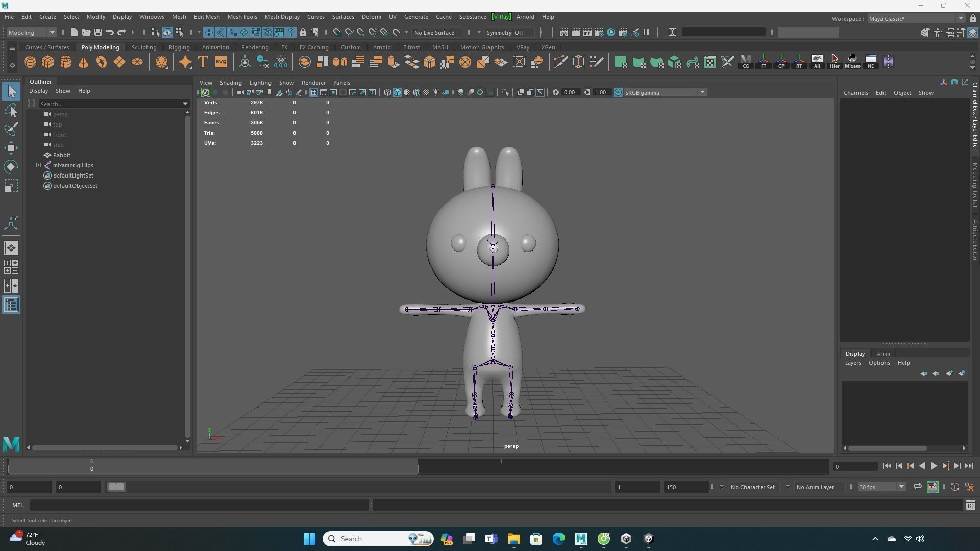Activate the Paint Selection tool

(x=11, y=129)
